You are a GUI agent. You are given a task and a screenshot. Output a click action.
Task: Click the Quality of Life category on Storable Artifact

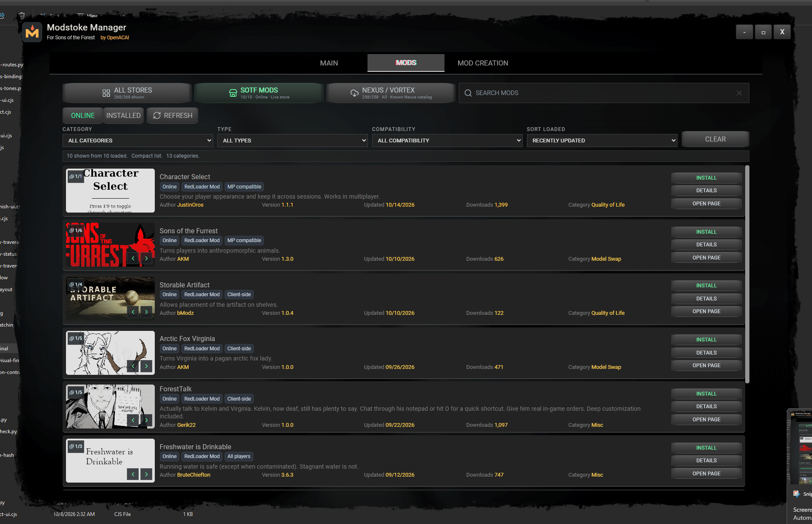tap(608, 313)
